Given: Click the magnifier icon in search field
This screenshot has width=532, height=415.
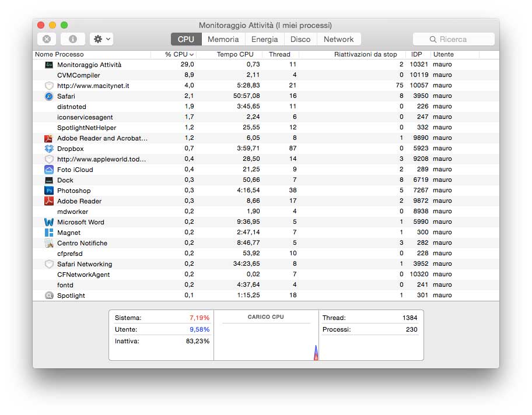Looking at the screenshot, I should pyautogui.click(x=433, y=39).
